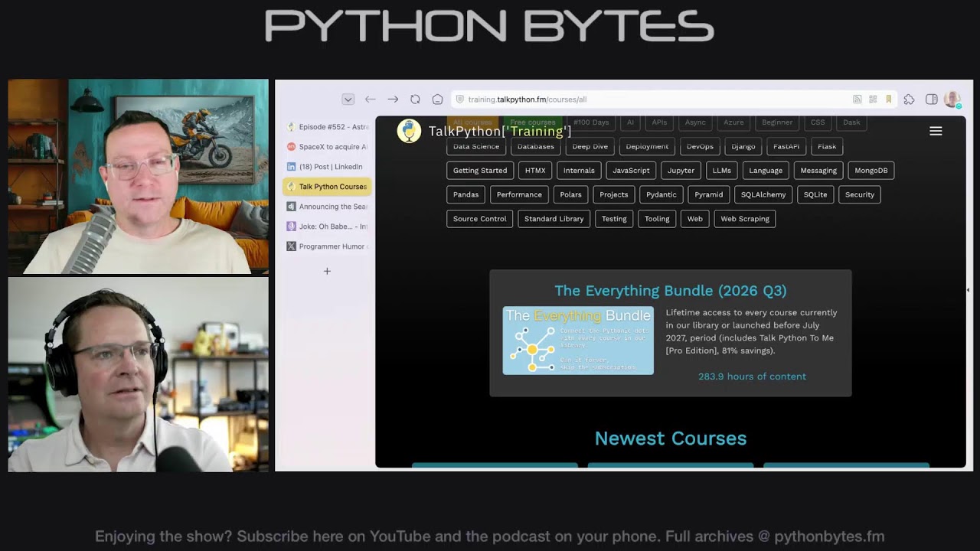Screen dimensions: 980x551
Task: Filter courses by LLMs tag
Action: 722,171
